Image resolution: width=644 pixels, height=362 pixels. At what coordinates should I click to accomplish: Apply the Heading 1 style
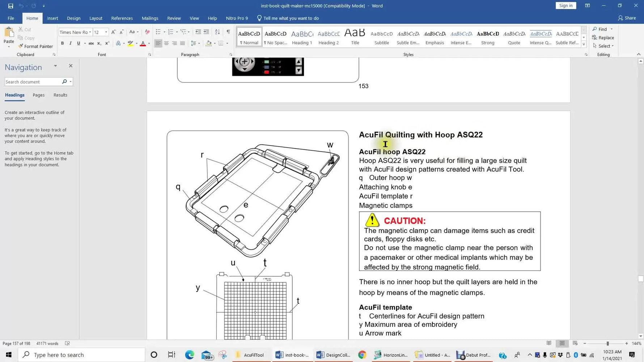[302, 37]
